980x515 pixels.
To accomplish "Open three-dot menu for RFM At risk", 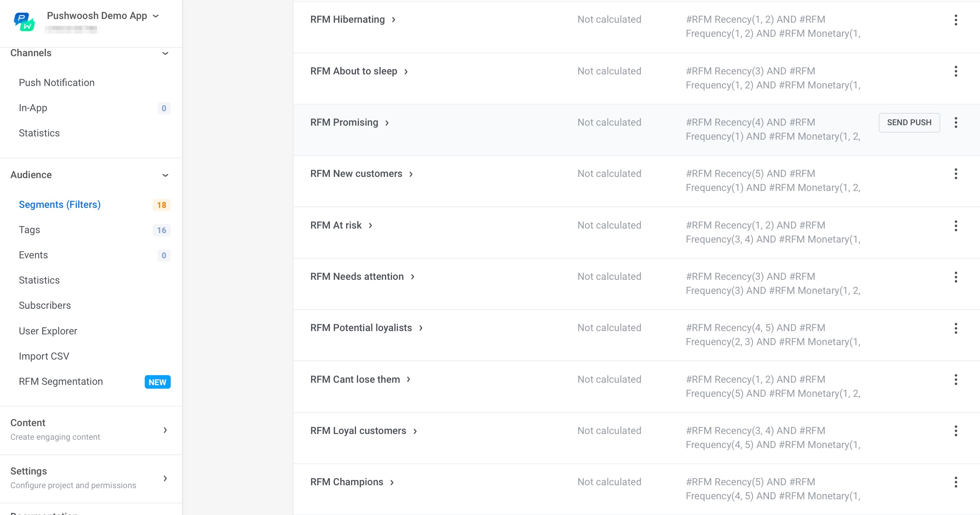I will [956, 225].
